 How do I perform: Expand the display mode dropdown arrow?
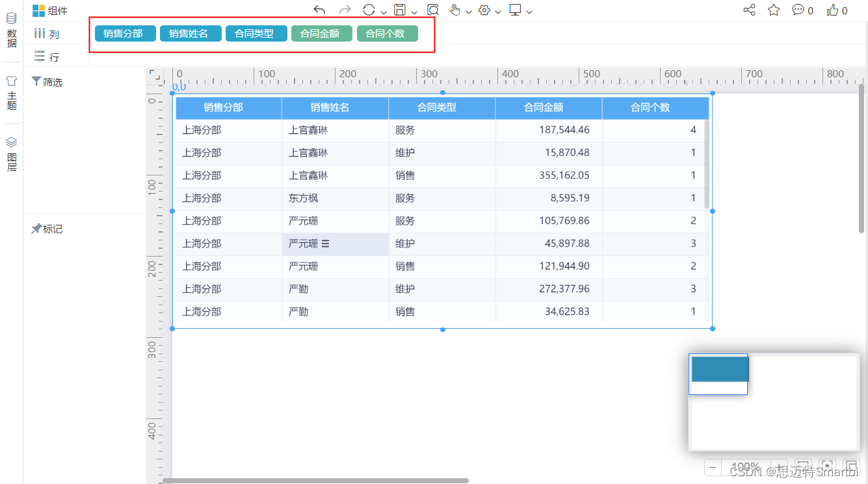529,12
